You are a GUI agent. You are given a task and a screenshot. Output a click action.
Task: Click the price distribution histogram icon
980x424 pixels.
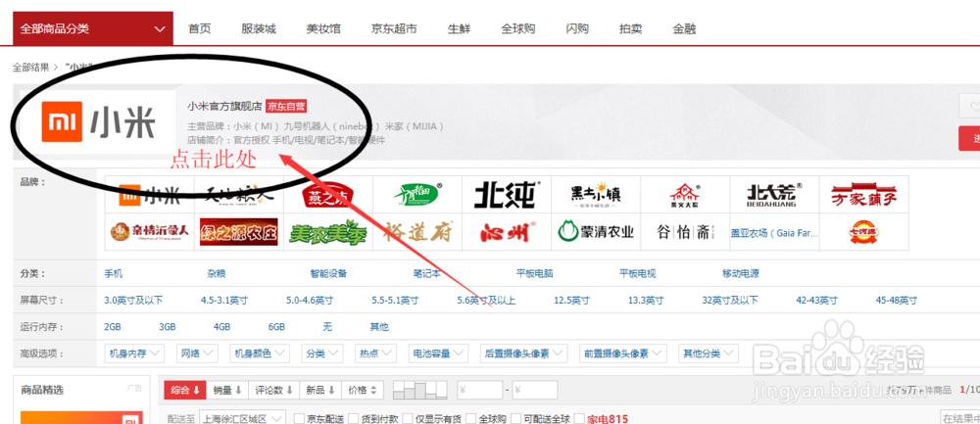click(x=420, y=391)
